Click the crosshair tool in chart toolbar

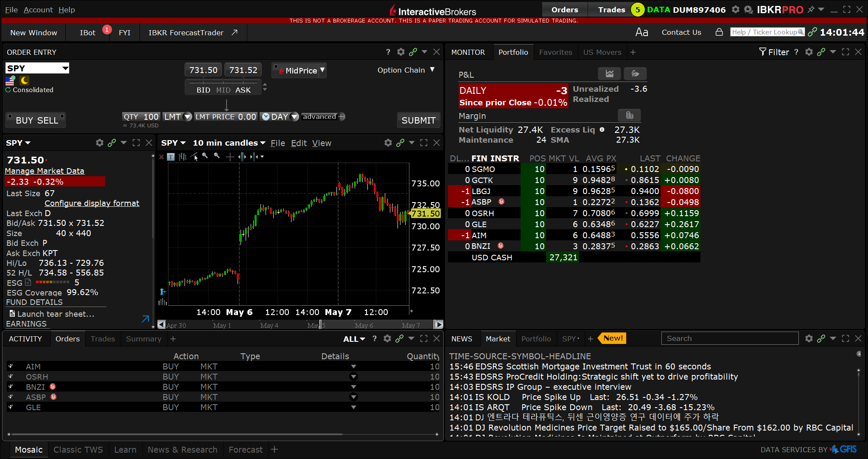click(230, 157)
